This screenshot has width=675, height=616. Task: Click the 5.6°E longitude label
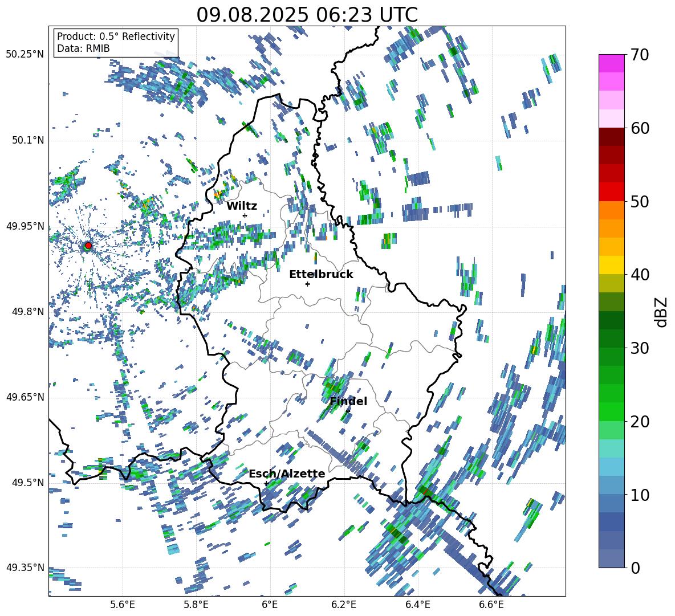(x=123, y=605)
